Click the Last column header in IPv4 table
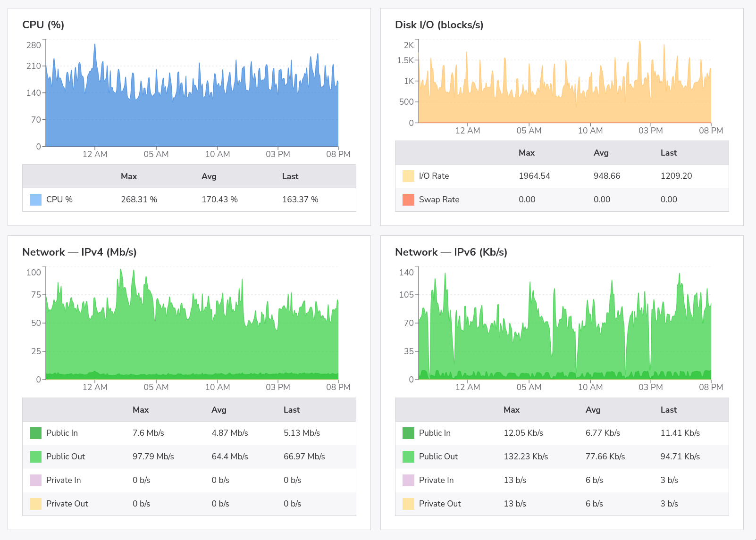The height and width of the screenshot is (540, 756). pyautogui.click(x=291, y=410)
